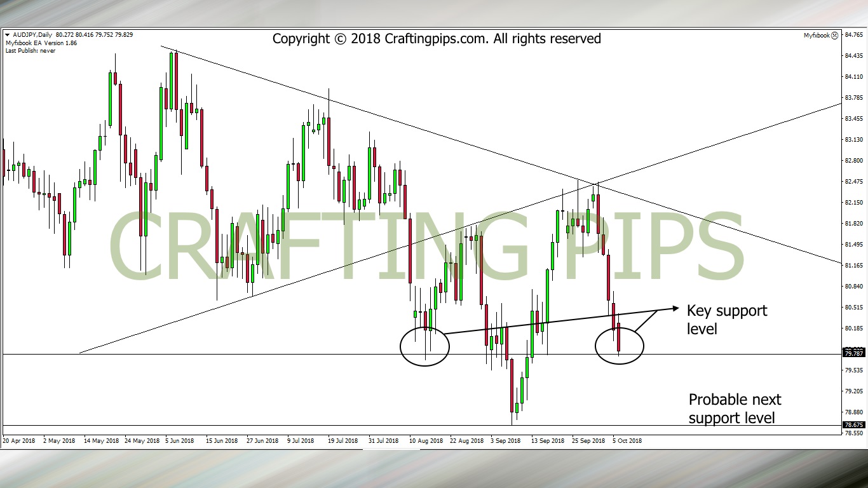Click the 84.435 price axis value
868x488 pixels.
[x=853, y=56]
